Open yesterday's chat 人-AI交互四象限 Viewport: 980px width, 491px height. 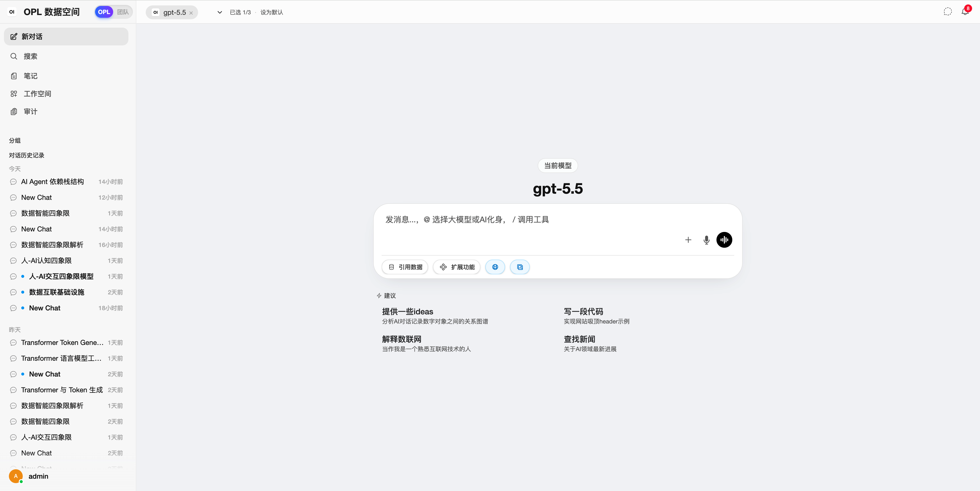click(66, 437)
